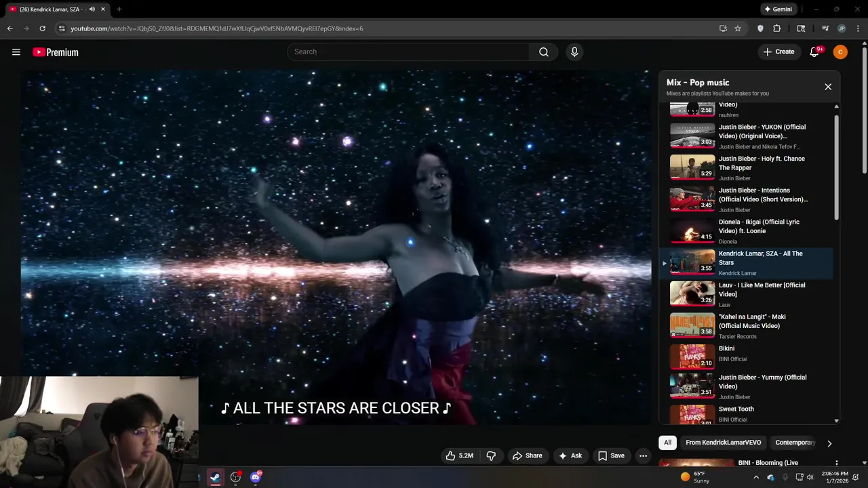868x488 pixels.
Task: Click the Create button
Action: (778, 52)
